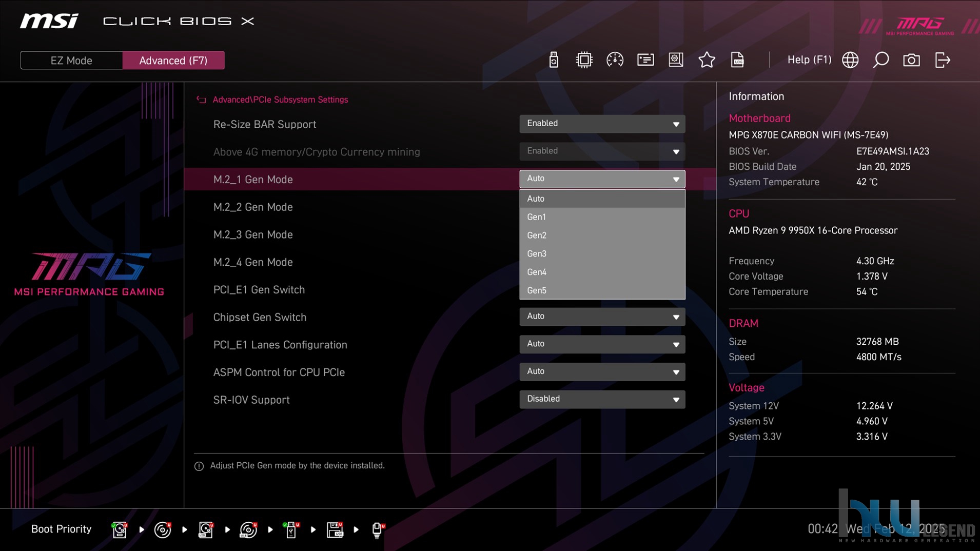Collapse the M.2_1 Gen Mode dropdown
This screenshot has height=551, width=980.
click(602, 179)
